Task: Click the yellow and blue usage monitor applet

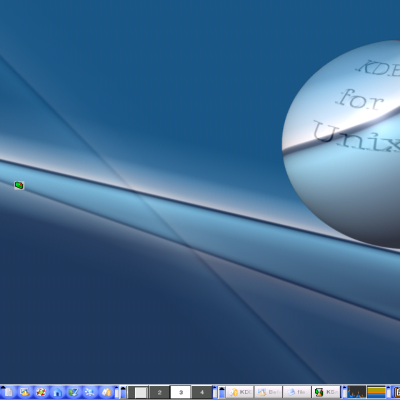Action: (376, 392)
